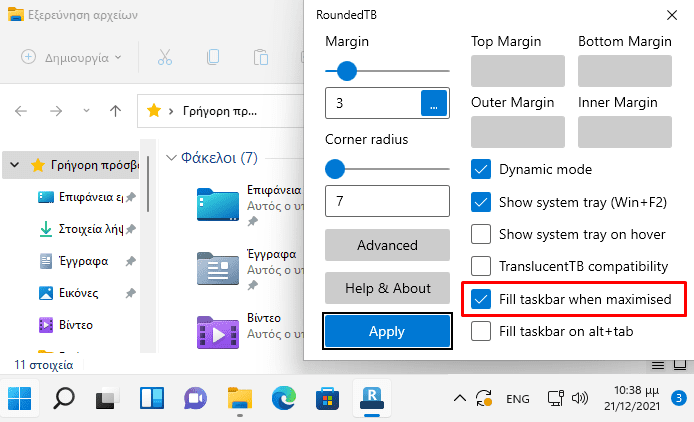Click the Γρήγορη πρ... address bar
Viewport: 694px width, 422px height.
220,111
